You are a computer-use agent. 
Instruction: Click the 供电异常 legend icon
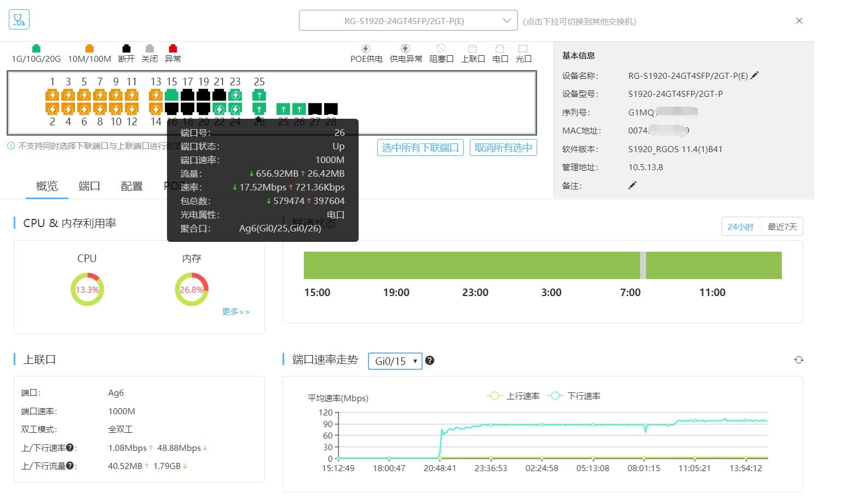point(405,49)
